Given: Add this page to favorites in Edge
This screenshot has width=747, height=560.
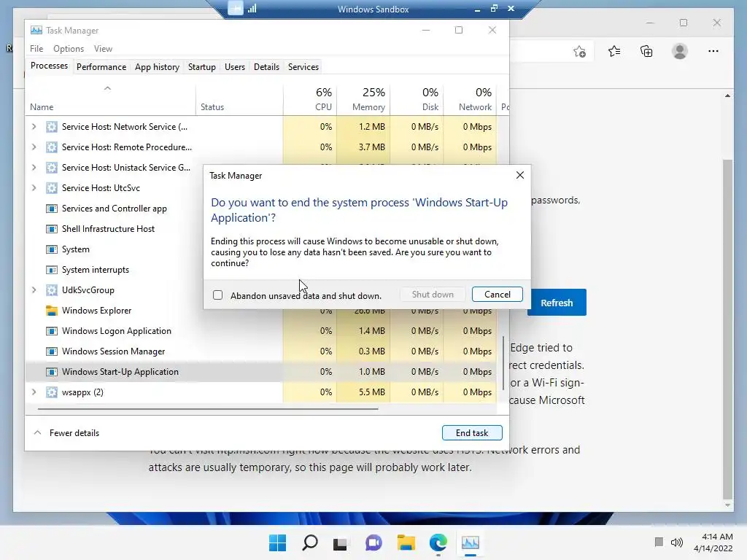Looking at the screenshot, I should 579,51.
